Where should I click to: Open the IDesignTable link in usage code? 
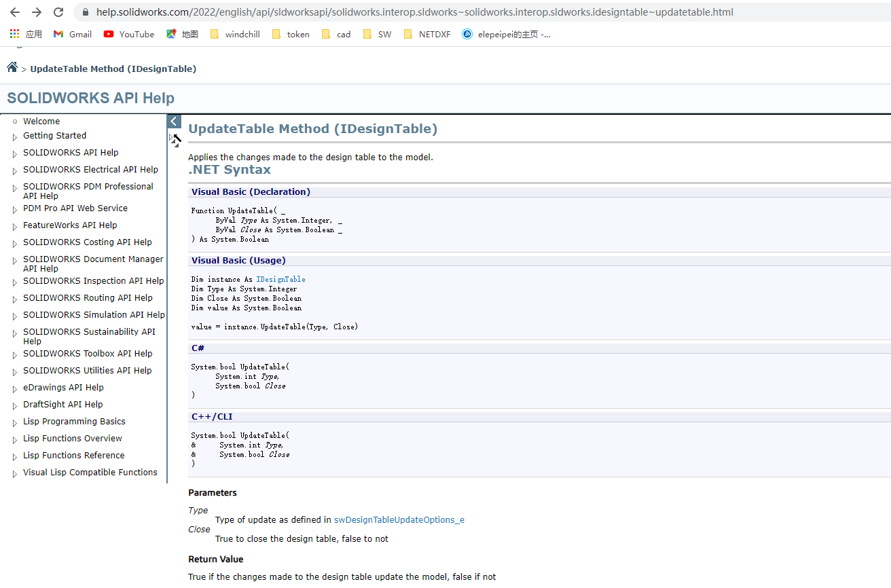280,279
